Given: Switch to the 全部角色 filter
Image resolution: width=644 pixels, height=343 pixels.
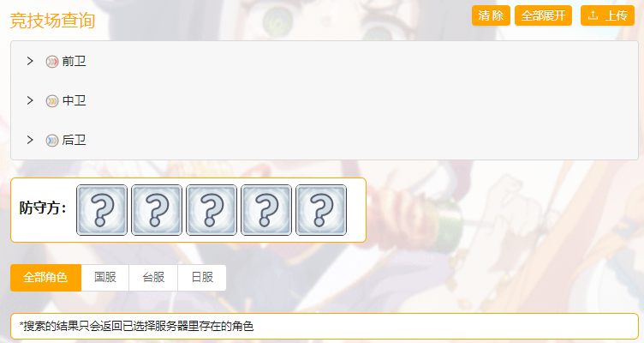Looking at the screenshot, I should click(x=45, y=278).
